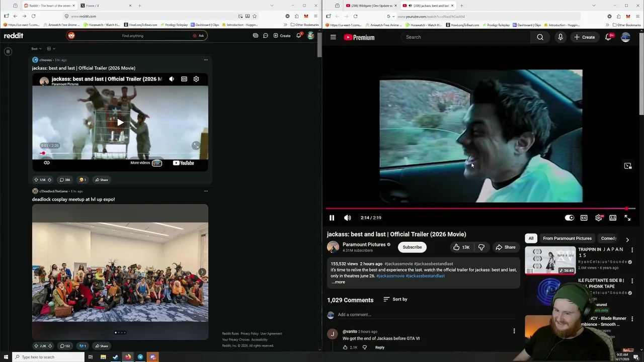The width and height of the screenshot is (644, 362).
Task: Click the YouTube Premium logo
Action: click(x=359, y=37)
